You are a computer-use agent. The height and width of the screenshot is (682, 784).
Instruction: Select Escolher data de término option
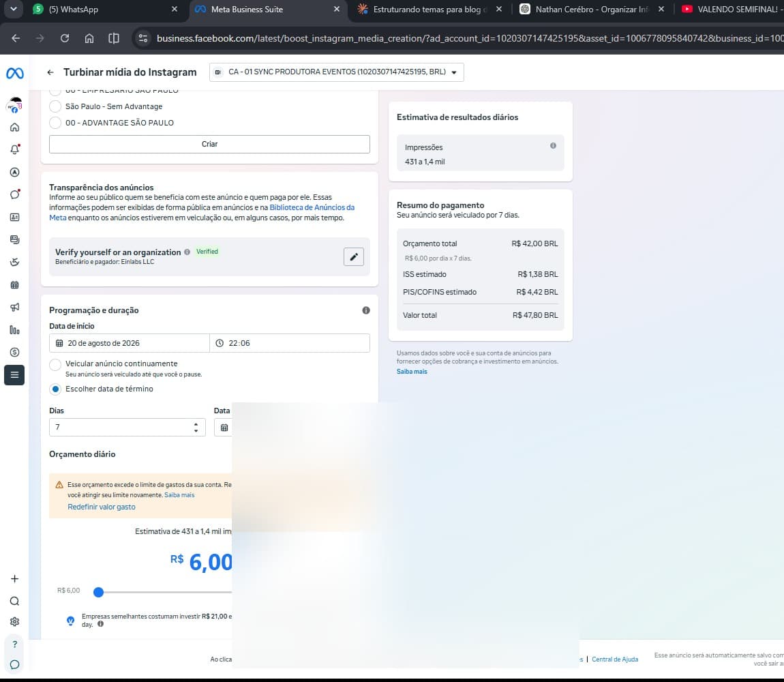click(55, 389)
